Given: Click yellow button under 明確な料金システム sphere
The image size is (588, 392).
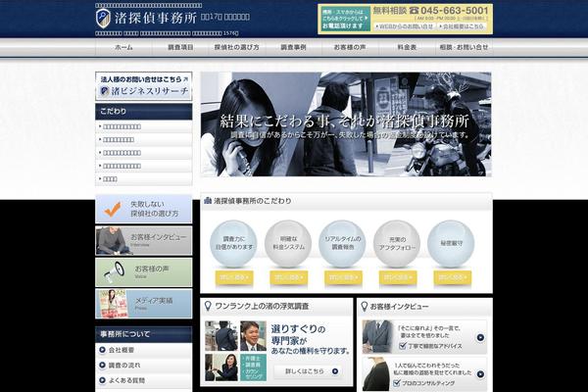Looking at the screenshot, I should [289, 277].
